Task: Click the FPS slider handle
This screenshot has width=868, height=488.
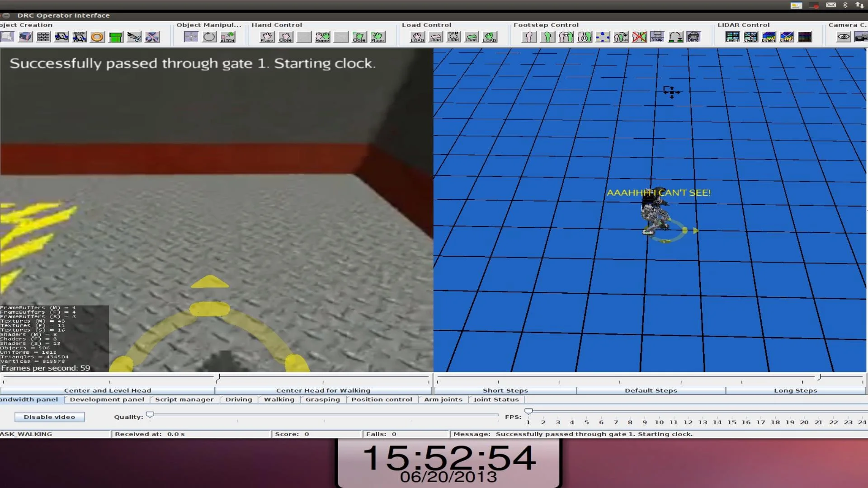Action: coord(528,411)
